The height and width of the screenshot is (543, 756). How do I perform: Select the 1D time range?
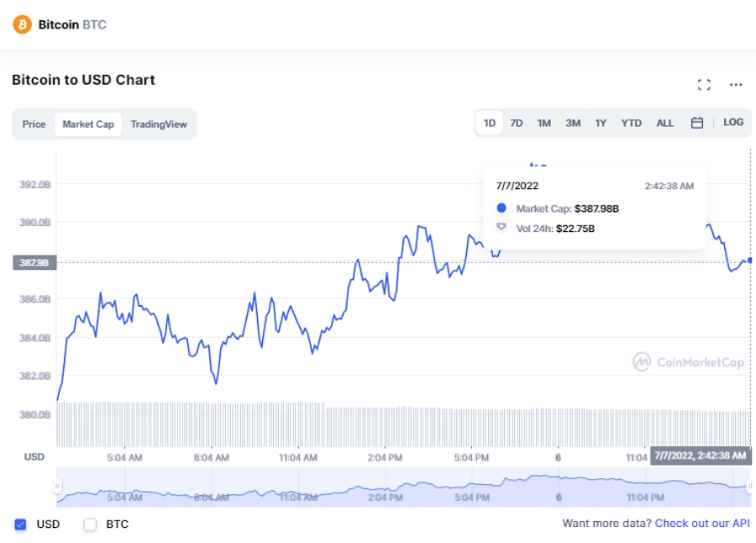[490, 123]
